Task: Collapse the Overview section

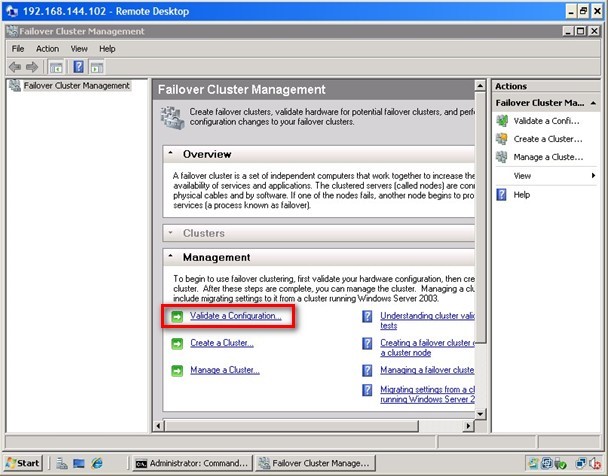Action: pyautogui.click(x=170, y=153)
